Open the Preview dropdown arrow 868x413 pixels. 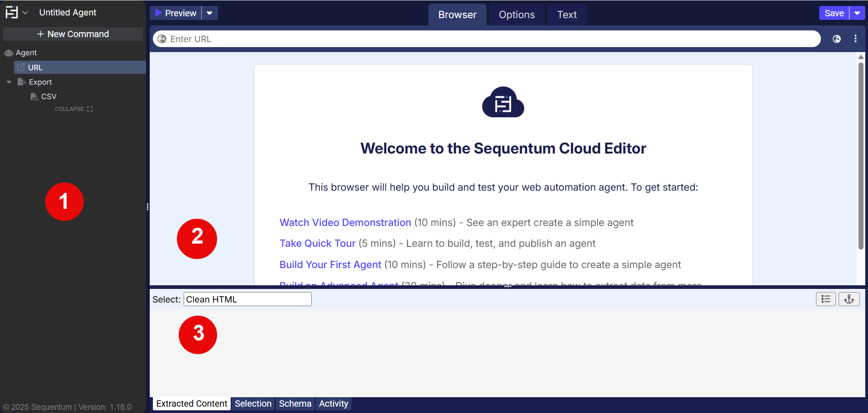tap(209, 13)
